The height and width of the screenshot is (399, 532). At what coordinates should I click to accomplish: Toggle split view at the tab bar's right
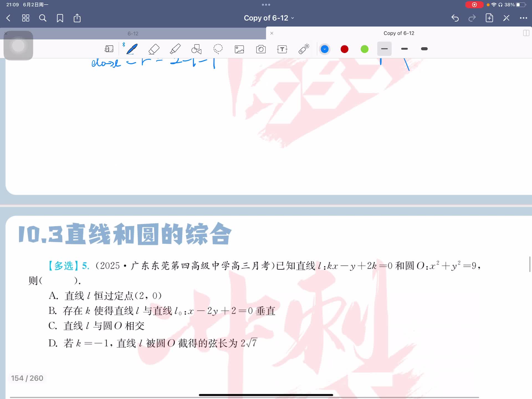pyautogui.click(x=526, y=33)
